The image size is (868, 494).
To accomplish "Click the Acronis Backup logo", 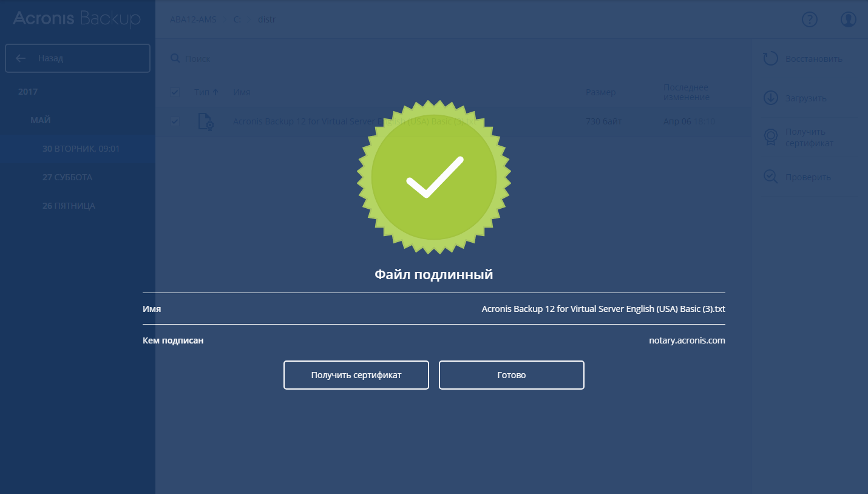I will [x=76, y=19].
